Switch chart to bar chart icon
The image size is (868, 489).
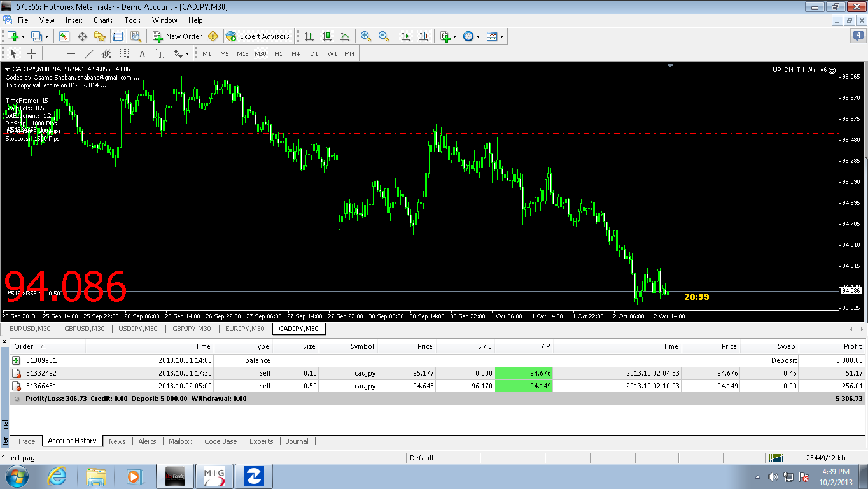[x=309, y=36]
